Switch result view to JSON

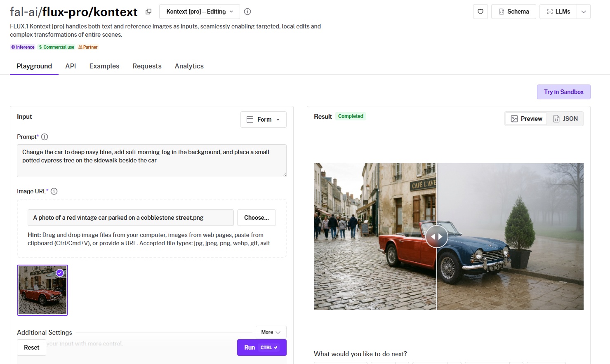click(x=565, y=119)
